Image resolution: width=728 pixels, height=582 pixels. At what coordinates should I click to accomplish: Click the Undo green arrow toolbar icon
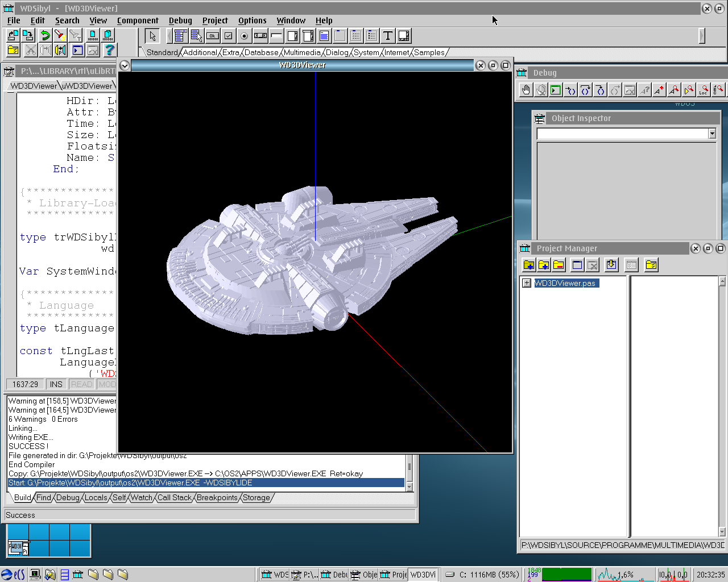[45, 35]
